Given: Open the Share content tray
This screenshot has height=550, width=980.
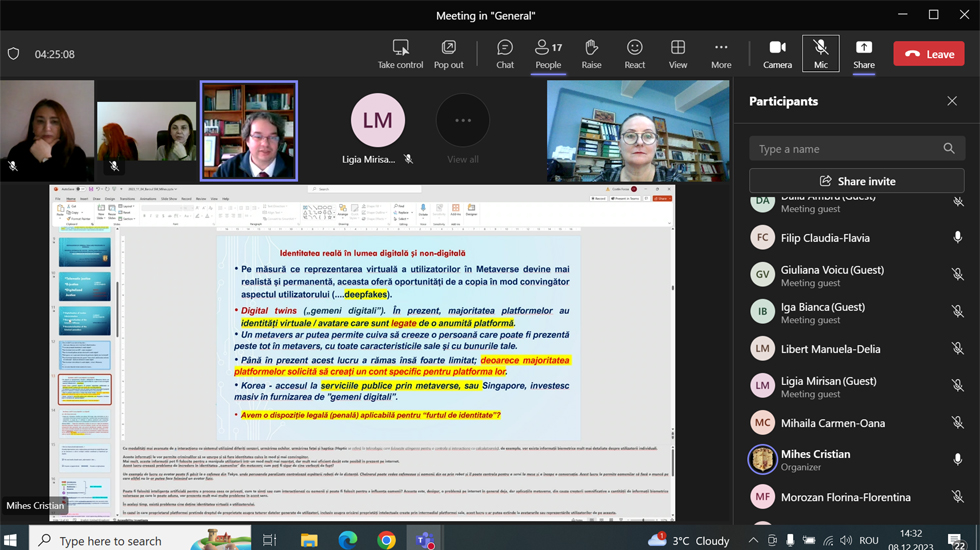Looking at the screenshot, I should pyautogui.click(x=864, y=54).
